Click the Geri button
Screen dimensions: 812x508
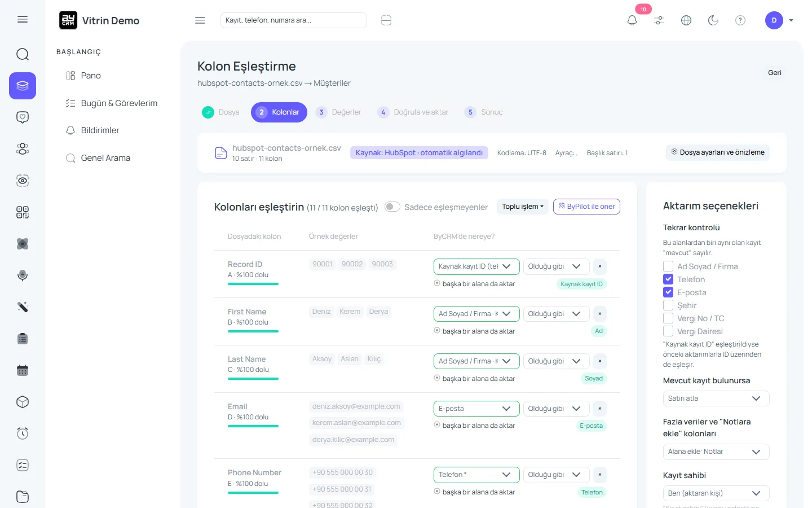tap(775, 73)
